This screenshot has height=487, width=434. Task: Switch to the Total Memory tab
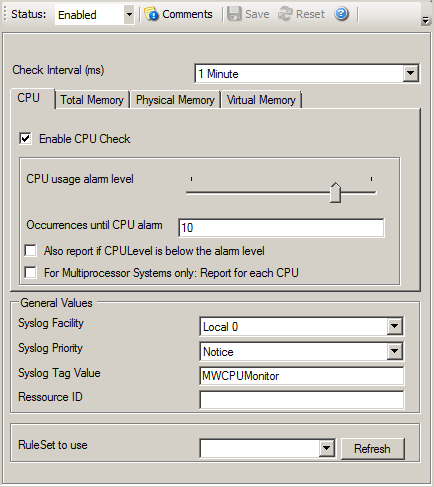pyautogui.click(x=92, y=100)
